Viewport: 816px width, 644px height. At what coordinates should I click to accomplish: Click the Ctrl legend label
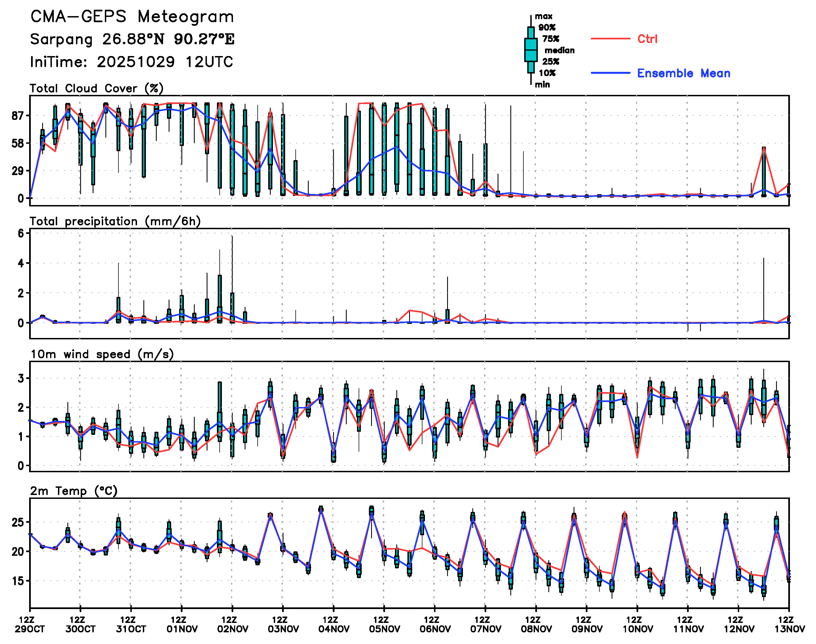(x=647, y=39)
